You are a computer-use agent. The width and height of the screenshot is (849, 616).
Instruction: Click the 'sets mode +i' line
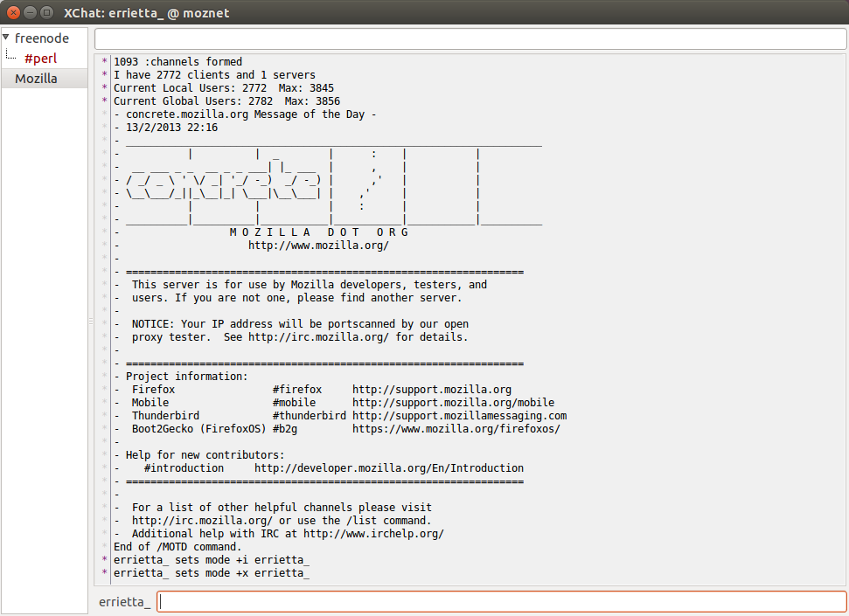pos(212,560)
